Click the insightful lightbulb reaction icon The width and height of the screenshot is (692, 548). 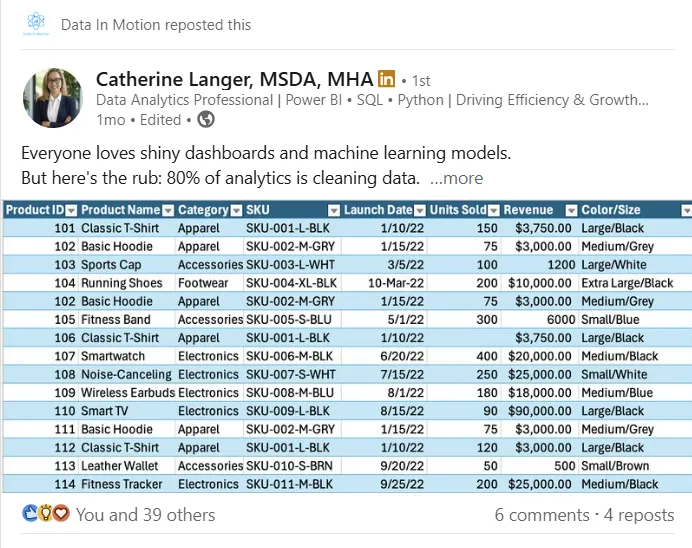pos(45,514)
